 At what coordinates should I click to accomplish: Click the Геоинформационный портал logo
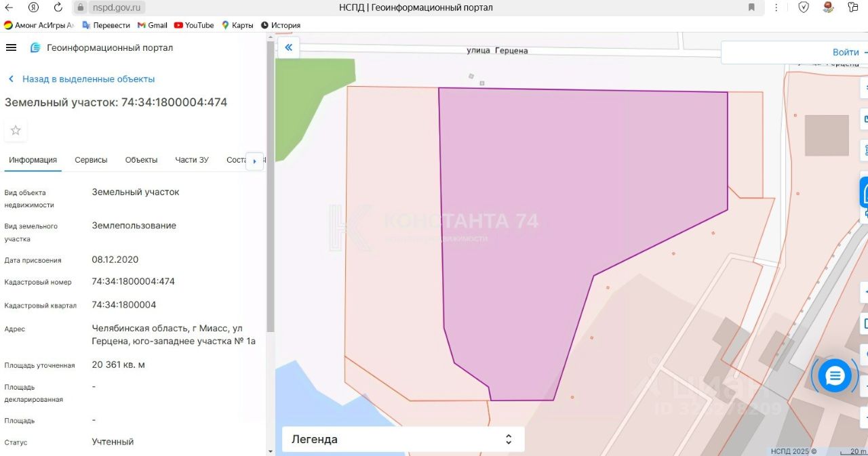102,47
